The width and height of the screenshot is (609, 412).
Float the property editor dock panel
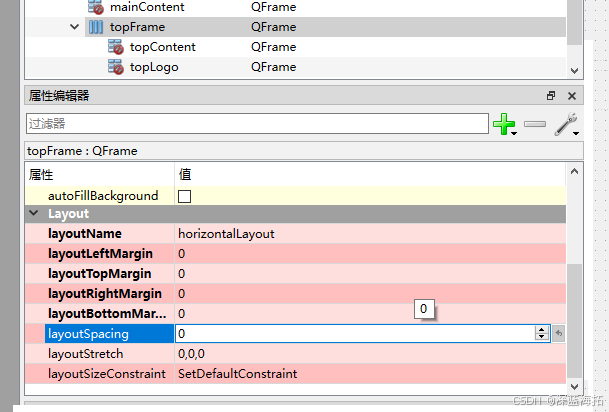point(551,96)
